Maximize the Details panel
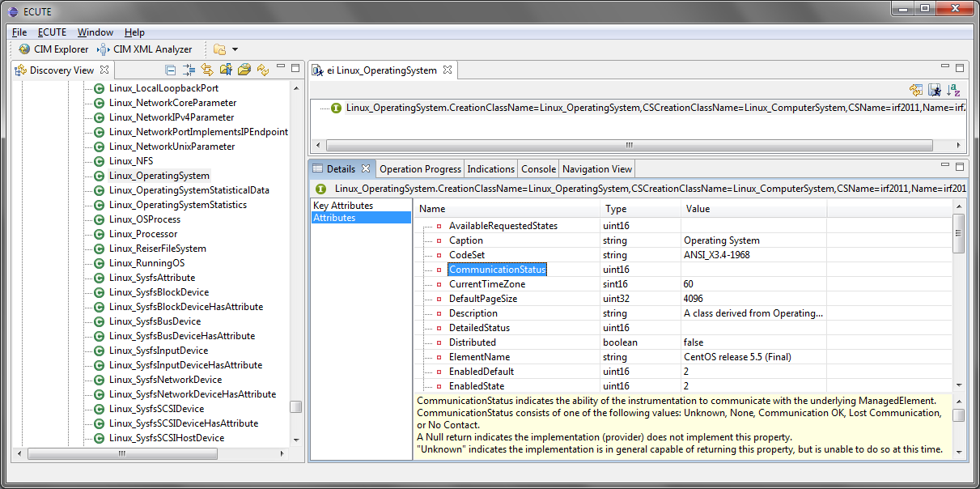Viewport: 980px width, 489px height. pos(961,165)
